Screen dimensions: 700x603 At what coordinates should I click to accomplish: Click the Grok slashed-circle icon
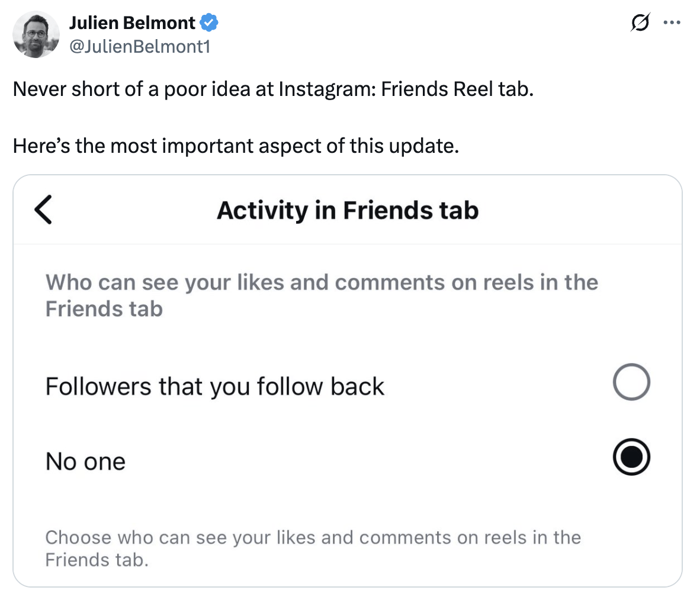(x=640, y=23)
